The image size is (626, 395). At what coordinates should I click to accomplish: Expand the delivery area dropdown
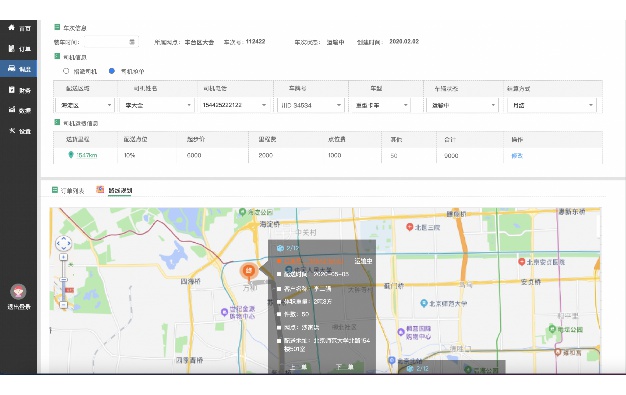pyautogui.click(x=85, y=105)
